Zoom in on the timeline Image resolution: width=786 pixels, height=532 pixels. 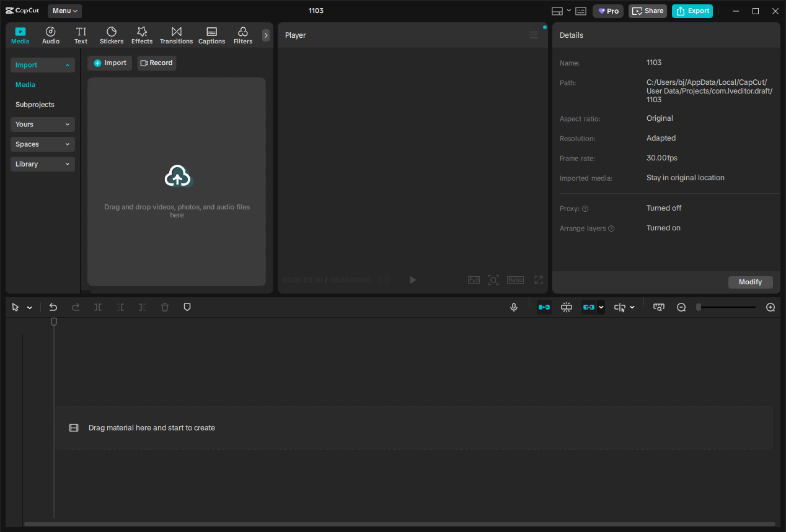(x=770, y=307)
